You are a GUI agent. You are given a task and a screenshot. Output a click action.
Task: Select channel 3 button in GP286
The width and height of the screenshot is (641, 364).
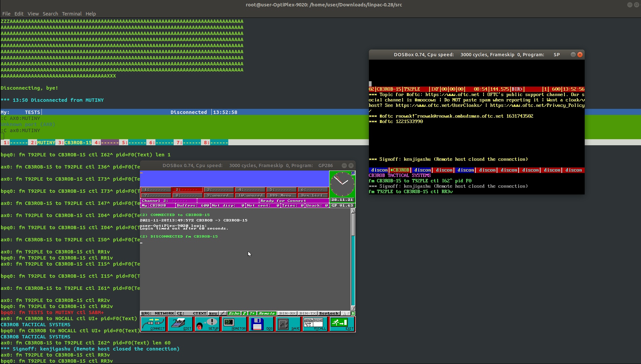[218, 190]
